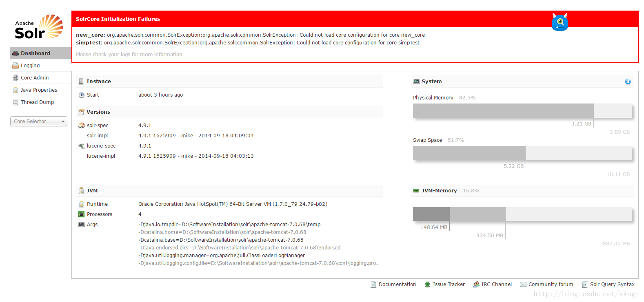
Task: Refresh the System statistics
Action: 628,82
